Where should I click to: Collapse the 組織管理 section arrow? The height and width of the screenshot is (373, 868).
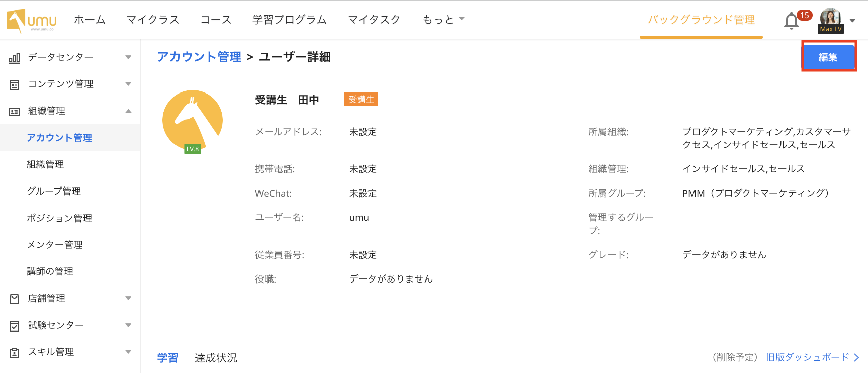click(128, 111)
